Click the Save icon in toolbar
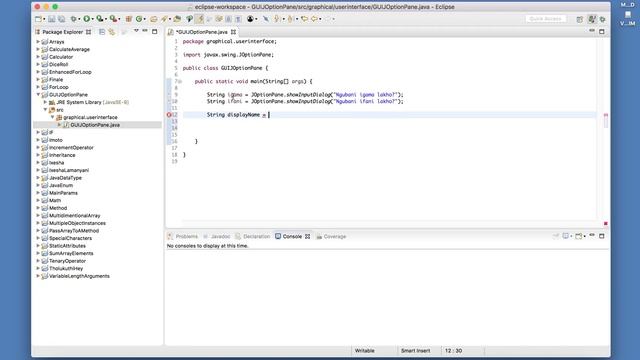The image size is (640, 360). click(51, 19)
